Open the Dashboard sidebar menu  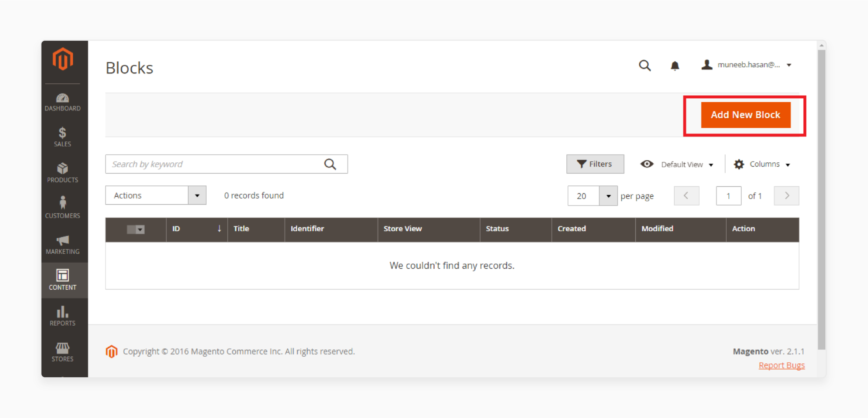click(63, 102)
